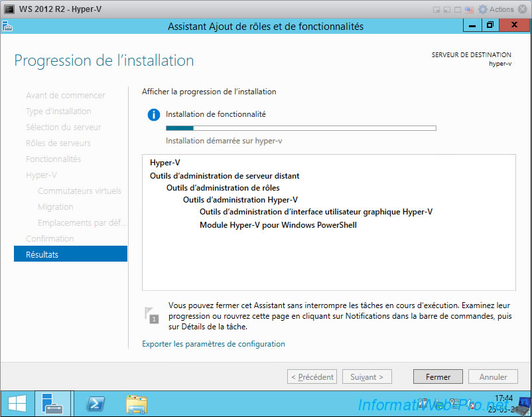Open the Actions gear menu
Viewport: 532px width, 417px height.
pos(496,9)
